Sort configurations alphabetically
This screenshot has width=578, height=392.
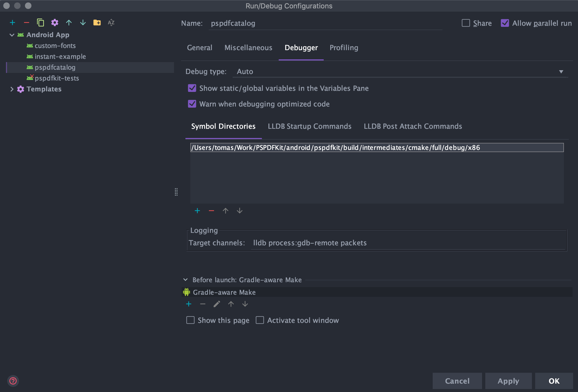click(x=111, y=23)
